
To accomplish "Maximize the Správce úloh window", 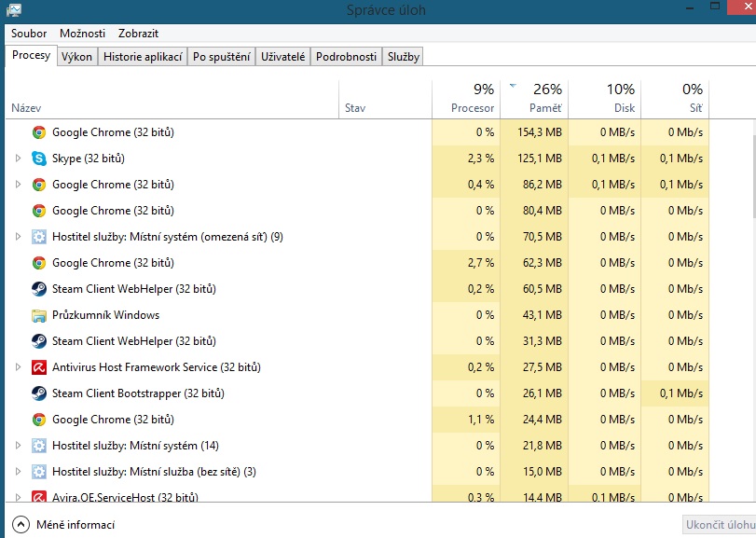I will [715, 7].
